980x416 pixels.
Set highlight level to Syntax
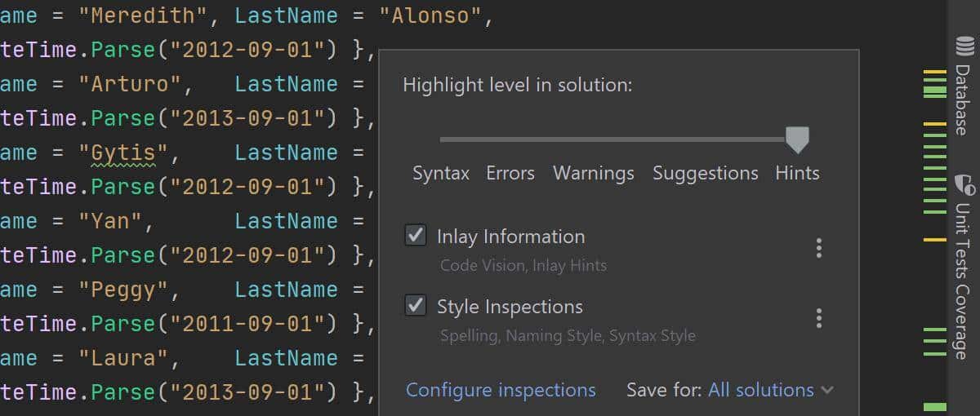pyautogui.click(x=441, y=174)
